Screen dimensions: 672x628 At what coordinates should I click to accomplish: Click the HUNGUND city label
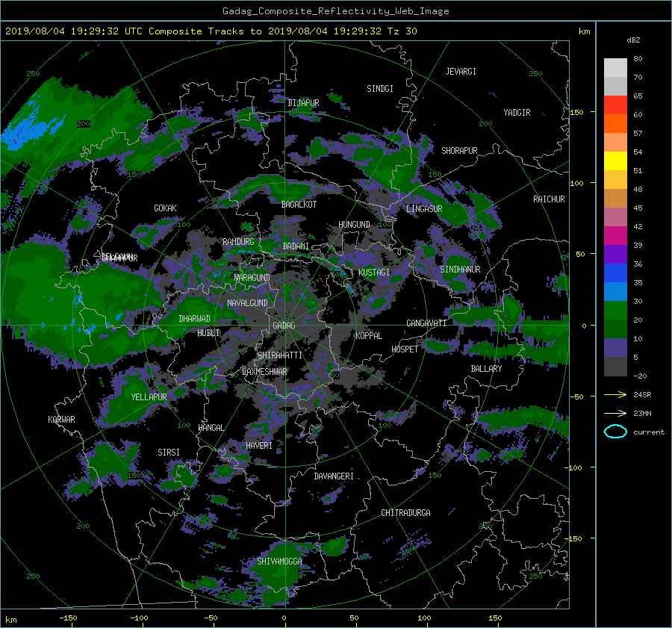pos(354,225)
